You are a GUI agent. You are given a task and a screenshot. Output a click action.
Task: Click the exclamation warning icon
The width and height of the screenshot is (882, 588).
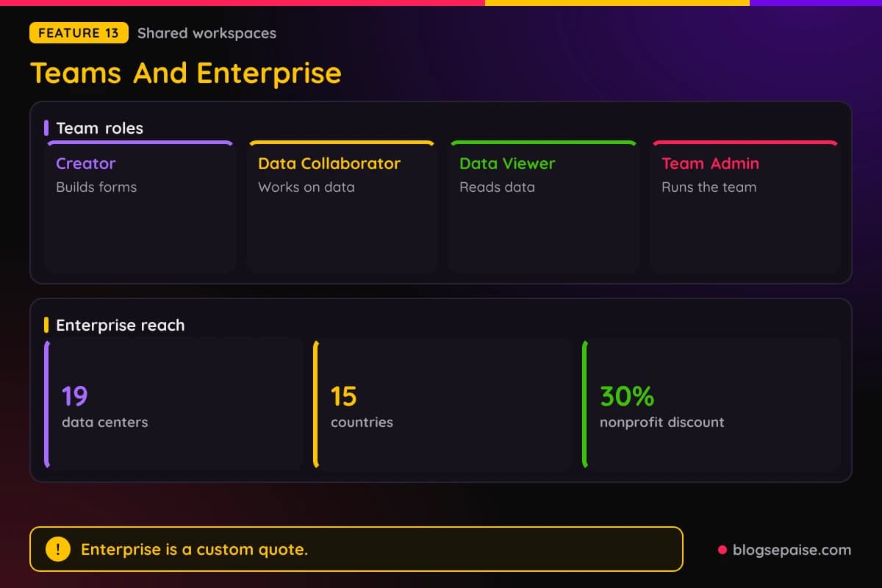[x=58, y=549]
